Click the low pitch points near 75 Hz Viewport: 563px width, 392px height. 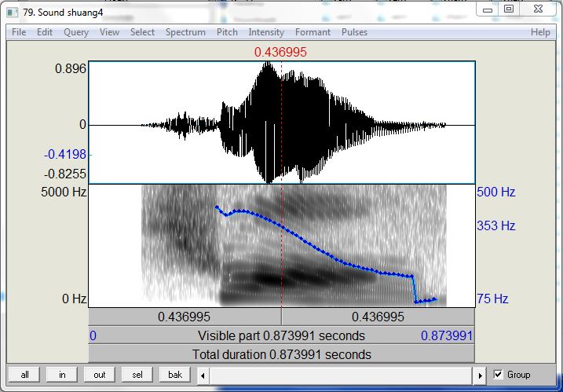pyautogui.click(x=426, y=300)
